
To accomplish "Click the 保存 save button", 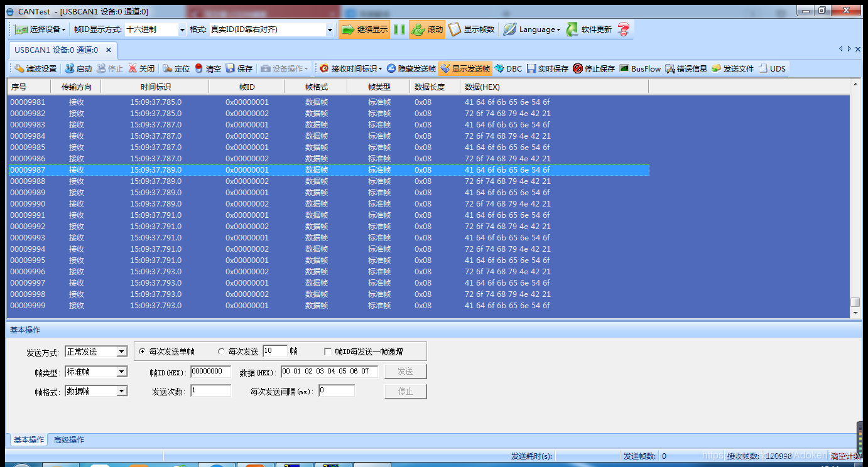I will [x=239, y=68].
